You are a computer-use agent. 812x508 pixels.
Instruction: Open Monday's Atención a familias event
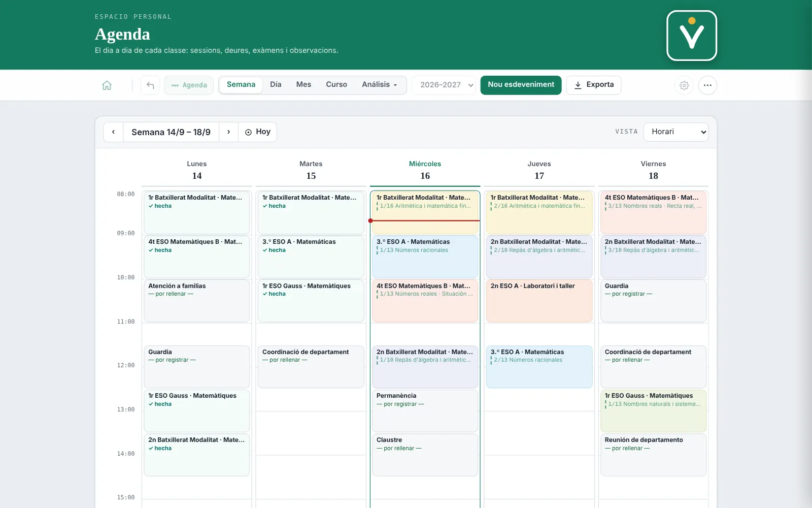click(x=197, y=301)
